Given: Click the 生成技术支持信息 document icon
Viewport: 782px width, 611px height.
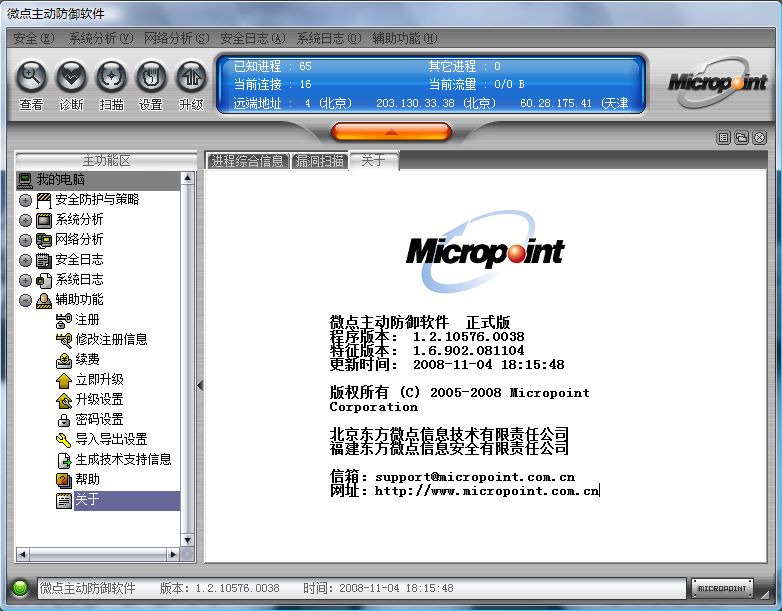Looking at the screenshot, I should (64, 460).
